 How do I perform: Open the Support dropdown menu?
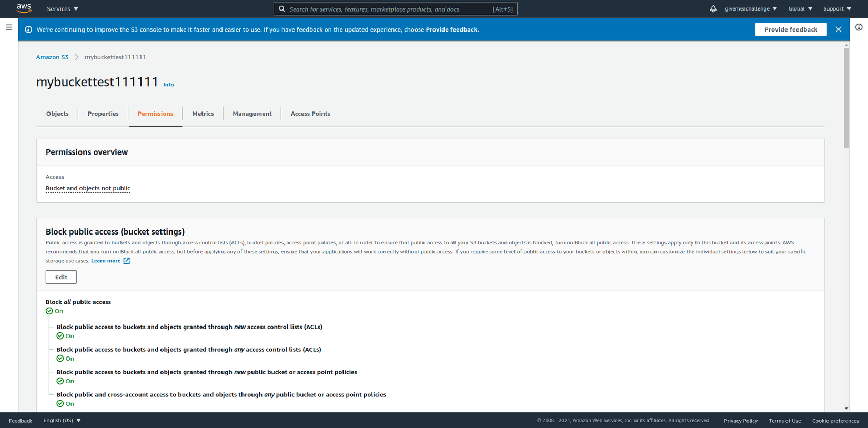tap(837, 8)
